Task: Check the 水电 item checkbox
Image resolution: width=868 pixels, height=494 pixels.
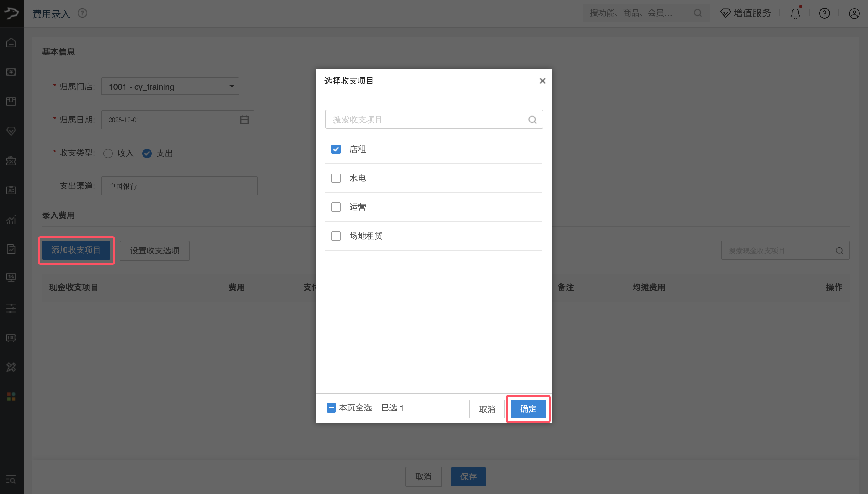Action: pos(335,178)
